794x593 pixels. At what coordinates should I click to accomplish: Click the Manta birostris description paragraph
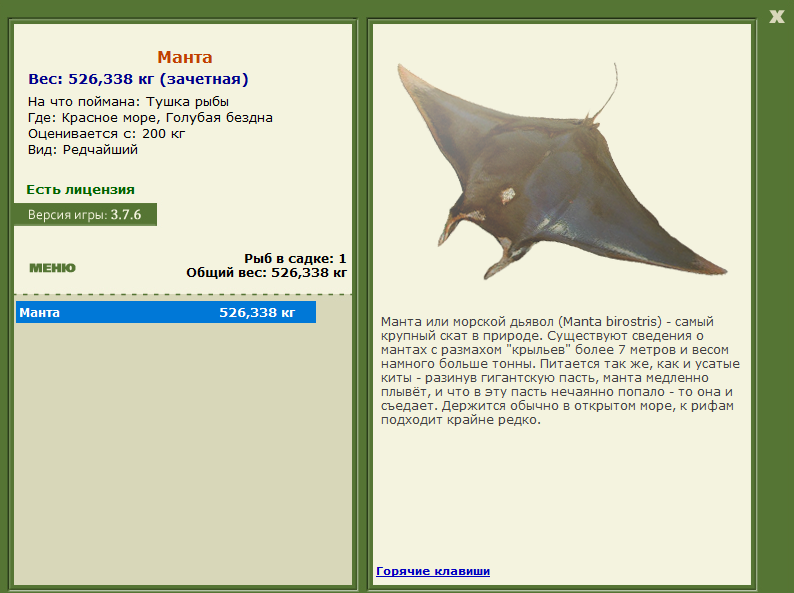(x=560, y=371)
